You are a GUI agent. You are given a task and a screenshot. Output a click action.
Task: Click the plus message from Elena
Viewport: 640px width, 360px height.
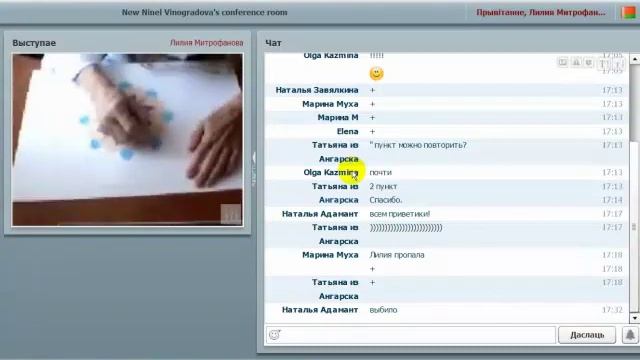click(372, 131)
